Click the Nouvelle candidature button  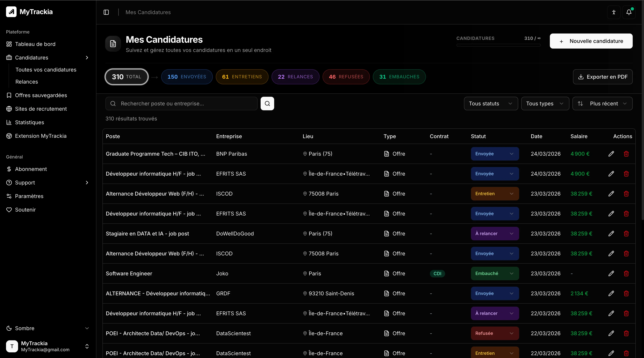coord(591,41)
